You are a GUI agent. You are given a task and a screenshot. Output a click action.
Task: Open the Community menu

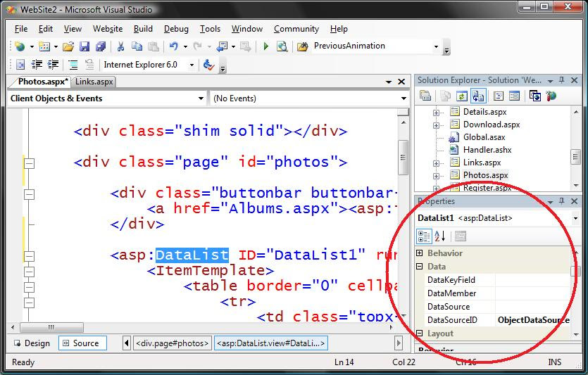tap(296, 29)
